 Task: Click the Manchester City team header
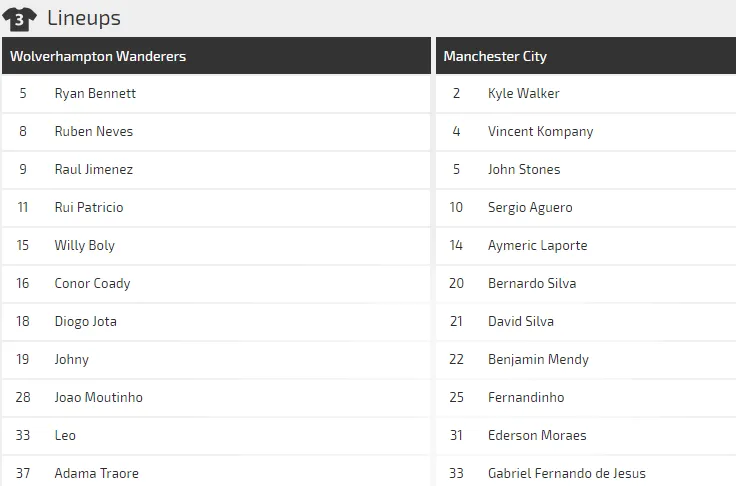(495, 56)
